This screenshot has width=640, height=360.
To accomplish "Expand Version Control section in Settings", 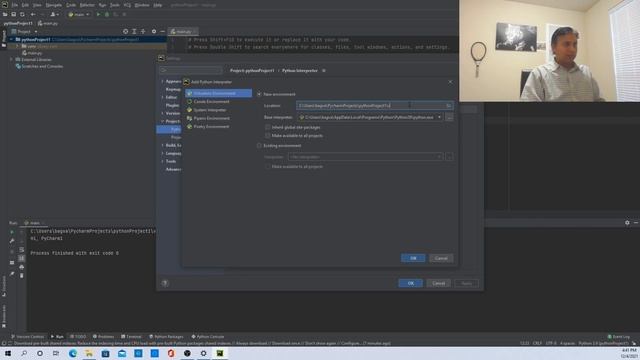I will pos(162,113).
